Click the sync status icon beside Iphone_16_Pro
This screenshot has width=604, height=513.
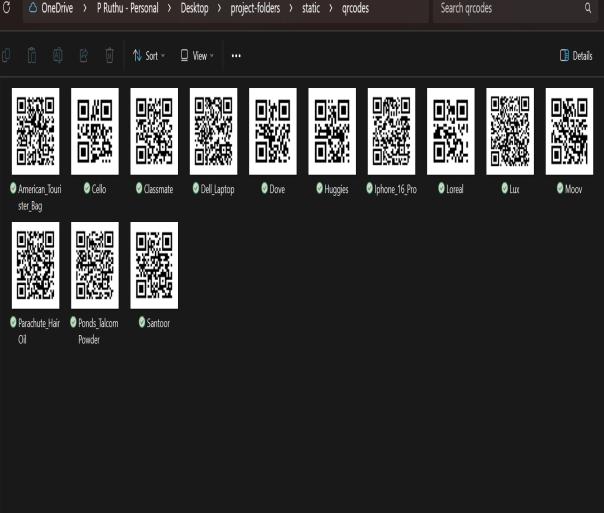[x=369, y=188]
